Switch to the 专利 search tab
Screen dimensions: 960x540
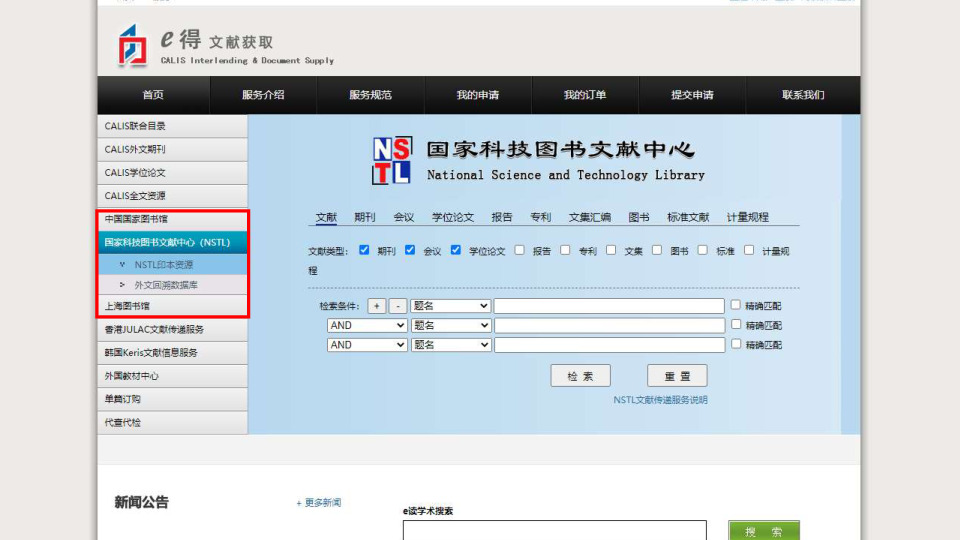coord(541,217)
